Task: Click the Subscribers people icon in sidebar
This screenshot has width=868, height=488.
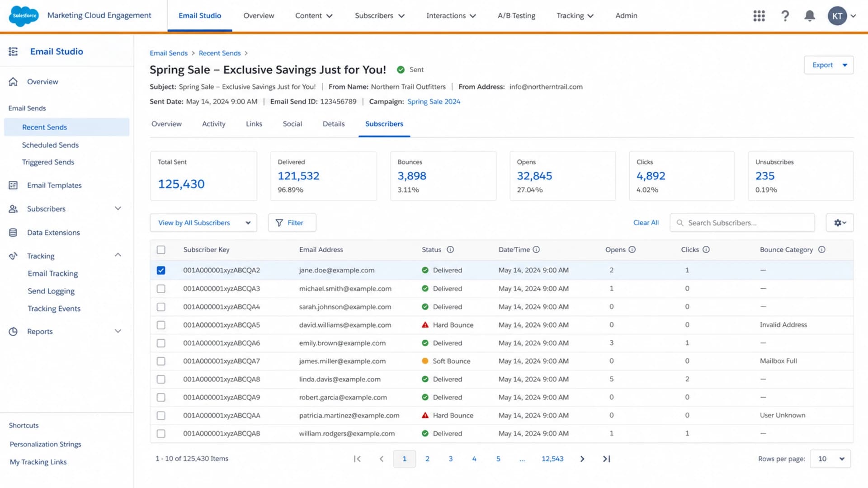Action: point(13,209)
